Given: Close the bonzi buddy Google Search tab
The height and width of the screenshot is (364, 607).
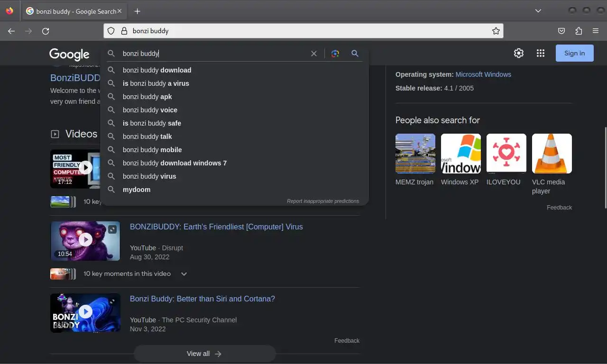Looking at the screenshot, I should tap(119, 11).
